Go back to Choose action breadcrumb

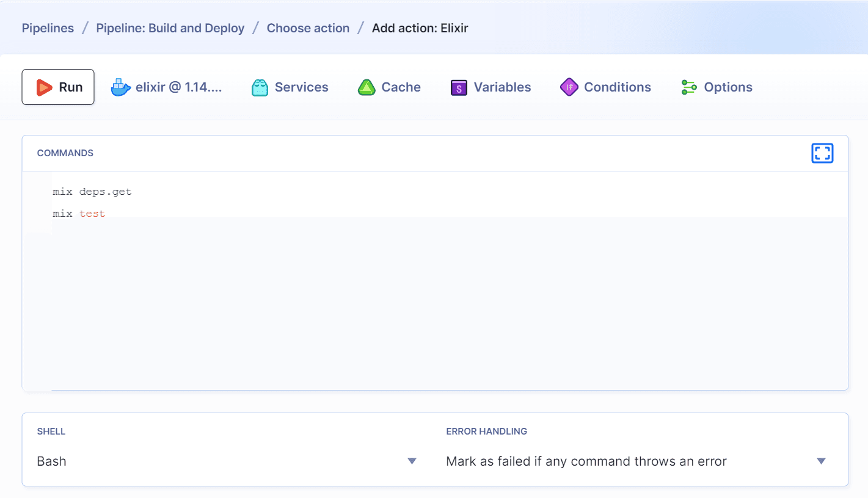(x=308, y=27)
